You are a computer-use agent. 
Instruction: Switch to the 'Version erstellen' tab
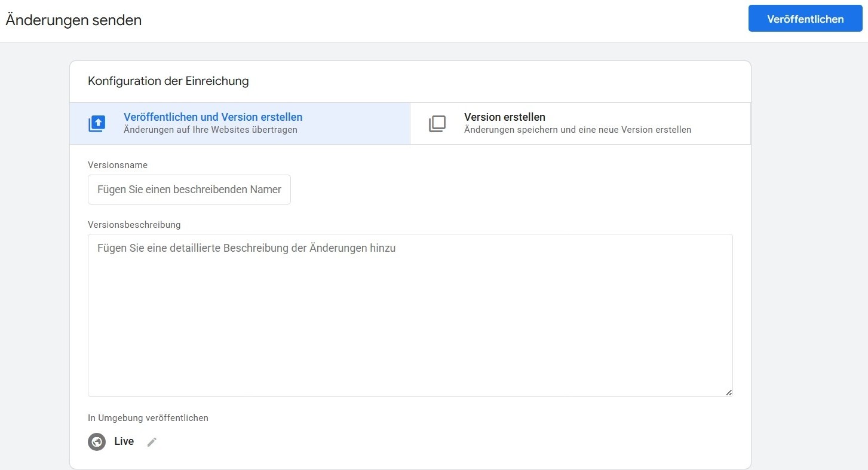click(504, 117)
